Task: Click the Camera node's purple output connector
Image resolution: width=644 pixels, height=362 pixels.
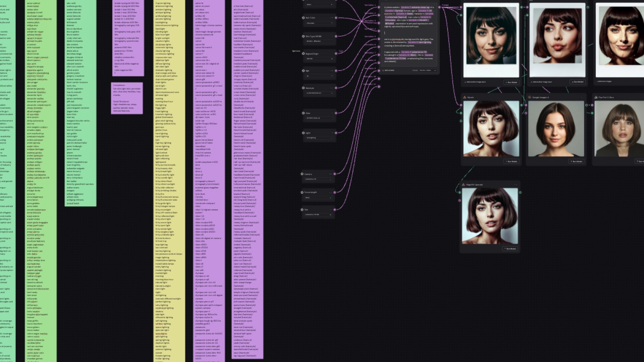Action: click(335, 174)
